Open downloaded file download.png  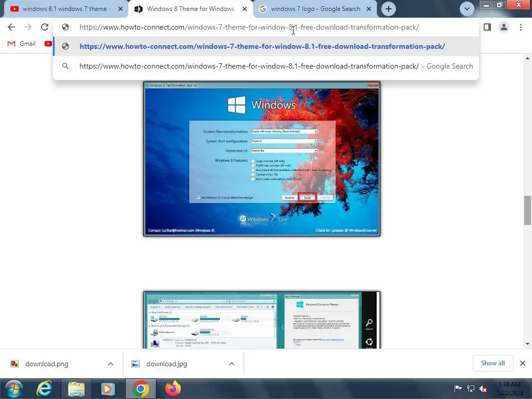[x=47, y=364]
